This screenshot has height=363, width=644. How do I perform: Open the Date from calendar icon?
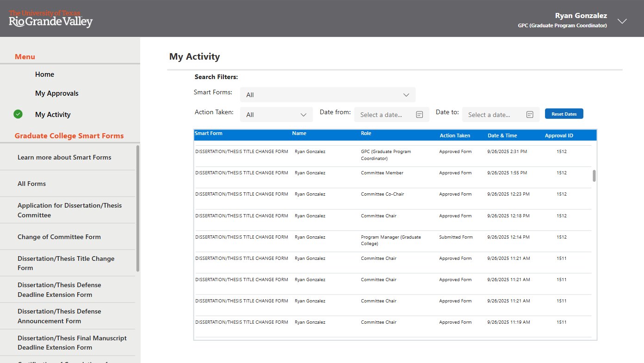coord(419,115)
